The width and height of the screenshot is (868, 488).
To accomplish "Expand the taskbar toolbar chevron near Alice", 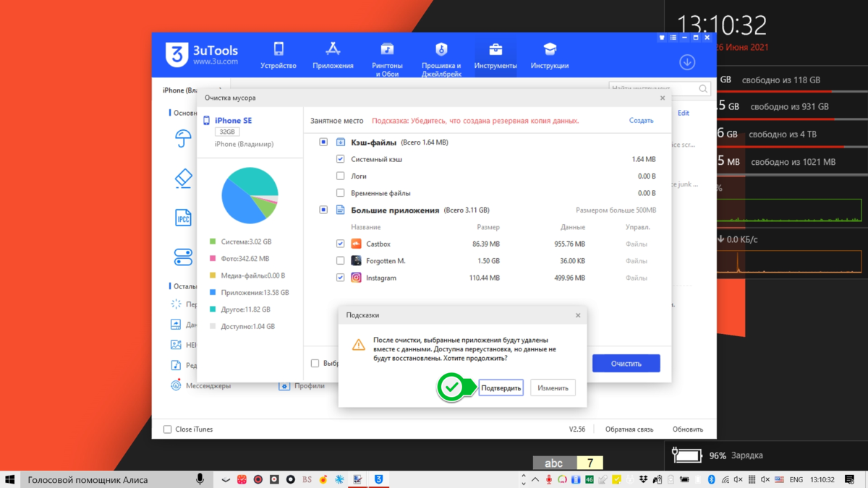I will click(x=226, y=479).
